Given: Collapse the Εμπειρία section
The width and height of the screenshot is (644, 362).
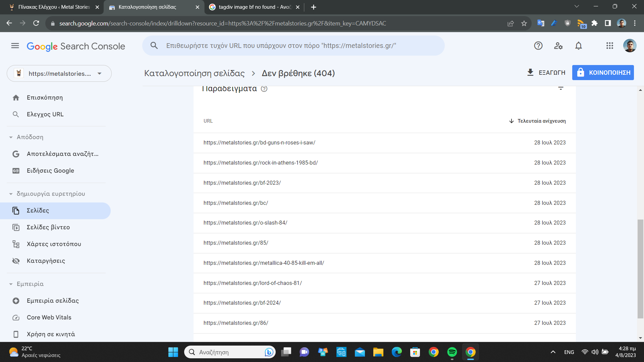Looking at the screenshot, I should (11, 284).
